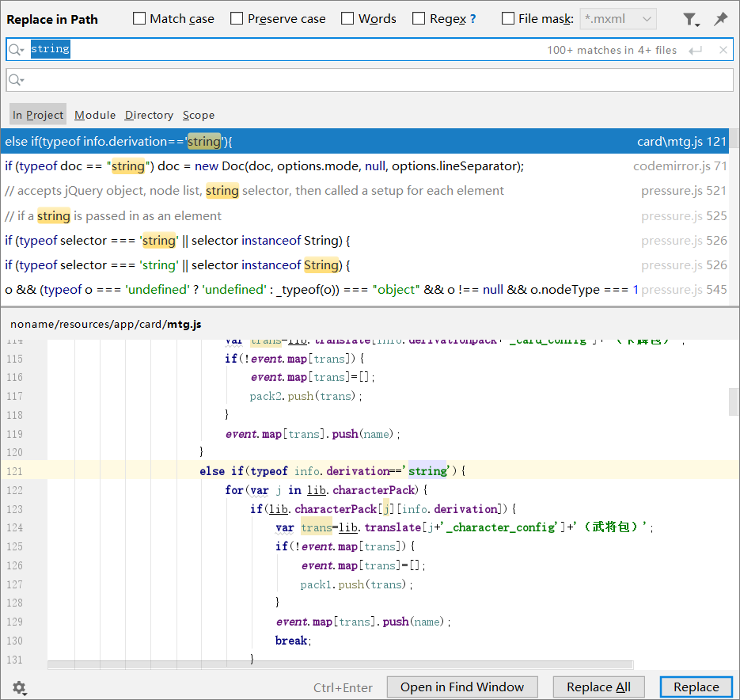Open replace history magnifier in replace field
The image size is (740, 700).
click(17, 80)
